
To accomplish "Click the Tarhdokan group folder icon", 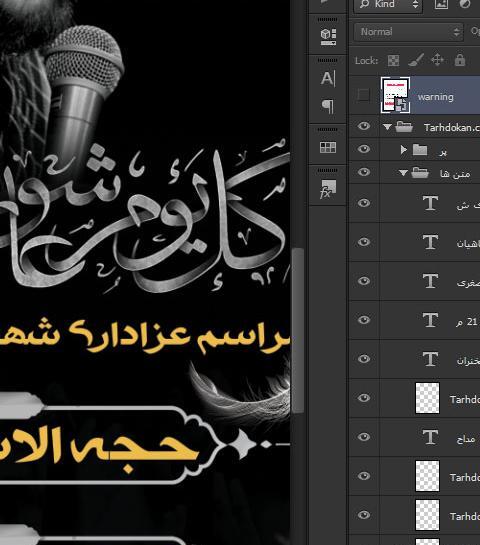I will point(404,127).
